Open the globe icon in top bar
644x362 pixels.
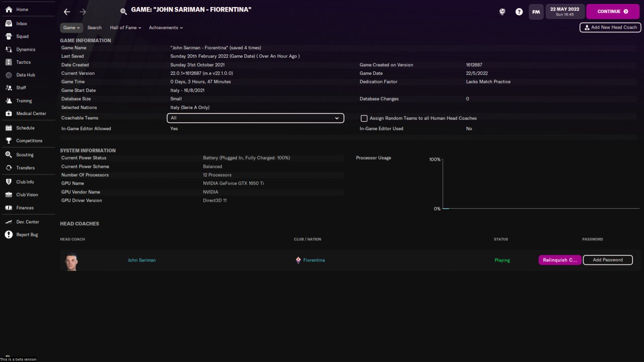click(502, 12)
